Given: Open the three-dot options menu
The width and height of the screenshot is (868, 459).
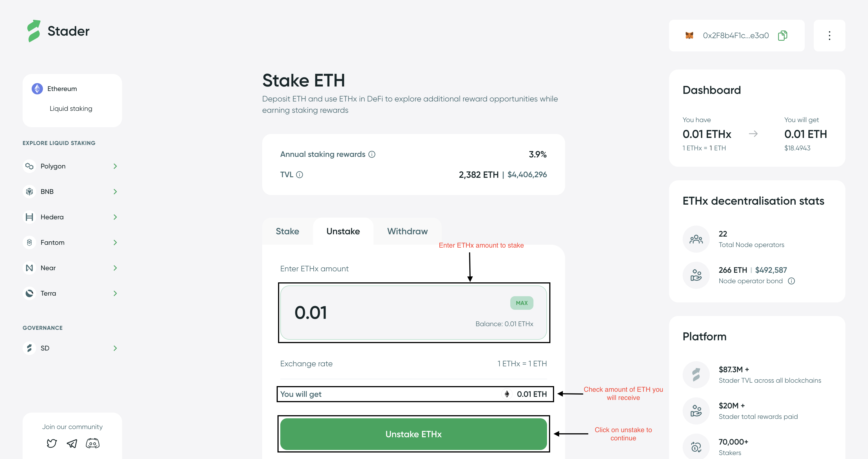Looking at the screenshot, I should 829,35.
